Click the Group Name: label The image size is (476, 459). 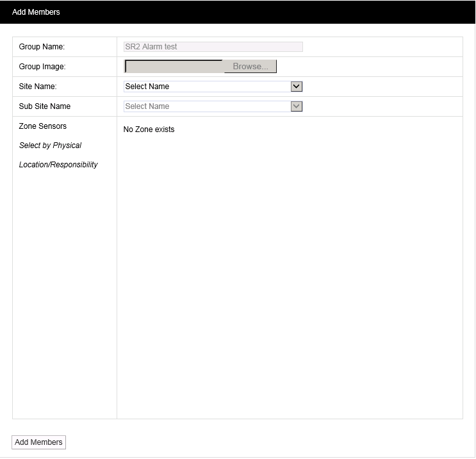tap(42, 47)
